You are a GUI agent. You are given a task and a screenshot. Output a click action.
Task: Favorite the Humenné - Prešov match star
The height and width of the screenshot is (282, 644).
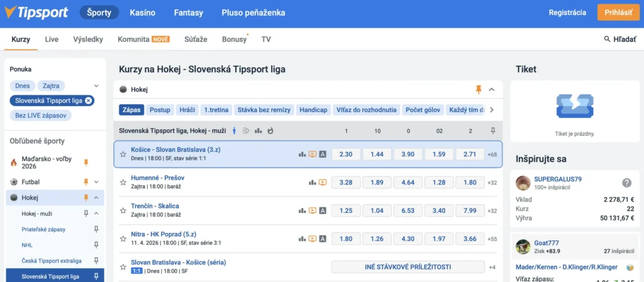123,182
